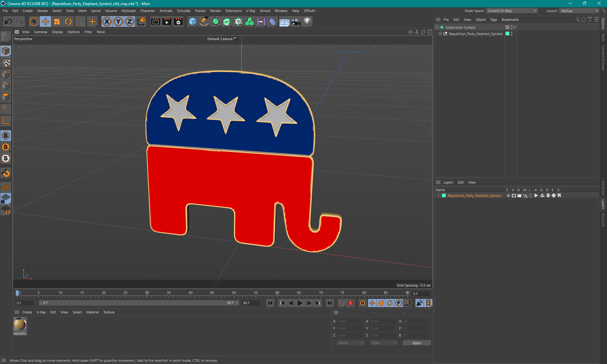607x364 pixels.
Task: Open the Node Space dropdown
Action: click(x=512, y=11)
